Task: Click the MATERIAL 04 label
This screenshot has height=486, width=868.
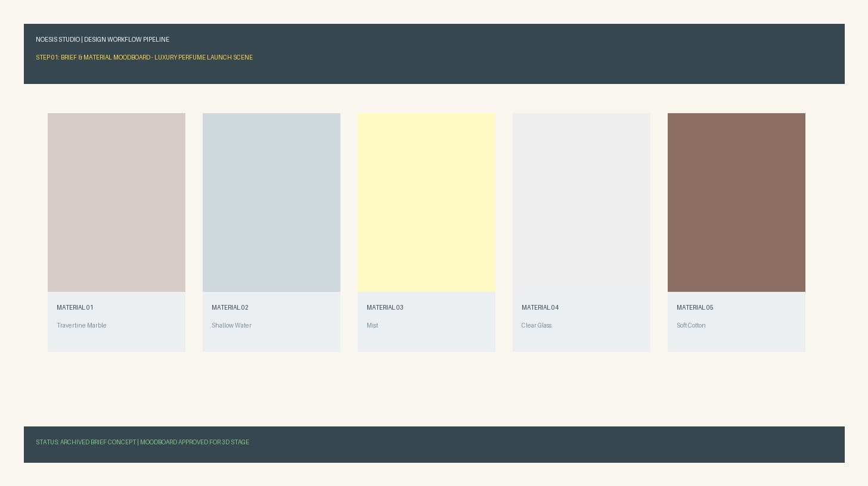Action: pos(540,307)
